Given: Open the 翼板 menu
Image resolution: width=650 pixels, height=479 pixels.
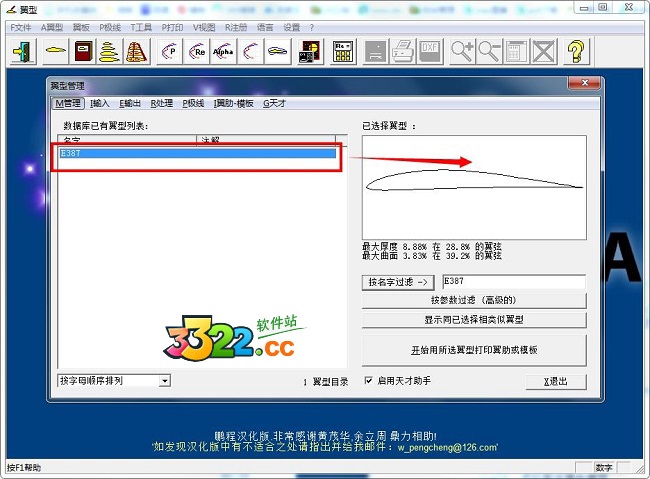Looking at the screenshot, I should click(x=81, y=27).
